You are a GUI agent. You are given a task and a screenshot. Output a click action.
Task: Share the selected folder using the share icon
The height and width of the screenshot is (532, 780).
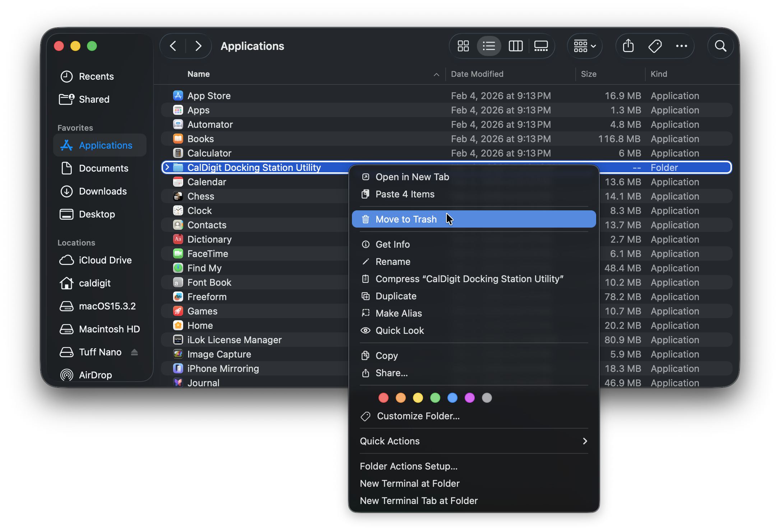coord(628,46)
